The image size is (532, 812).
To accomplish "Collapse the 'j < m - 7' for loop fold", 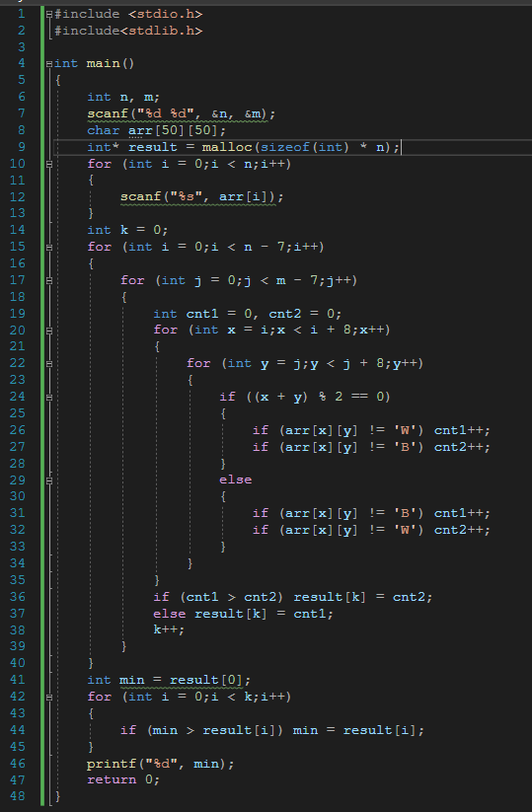I will 49,280.
